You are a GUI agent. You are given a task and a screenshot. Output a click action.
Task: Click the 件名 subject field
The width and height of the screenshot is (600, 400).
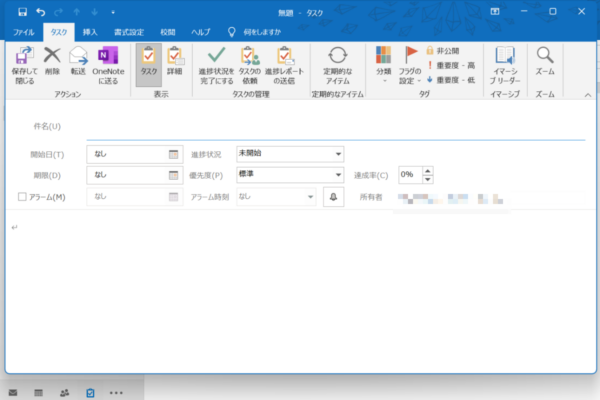[336, 127]
